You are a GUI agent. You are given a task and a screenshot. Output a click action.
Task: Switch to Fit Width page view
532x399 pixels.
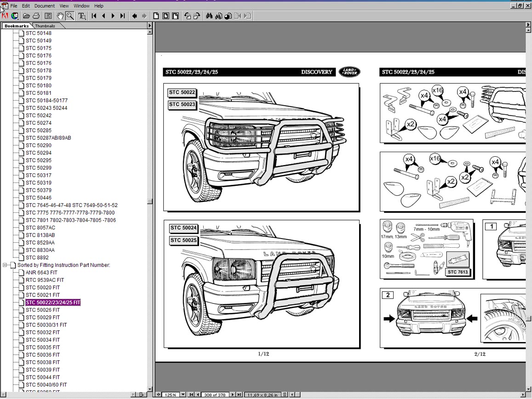point(175,16)
